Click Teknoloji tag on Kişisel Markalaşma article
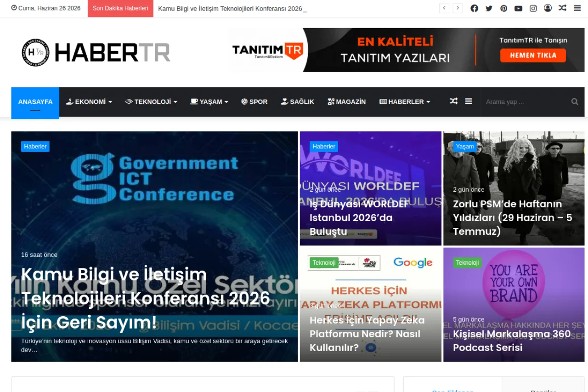Screen dimensions: 588x392 (467, 263)
